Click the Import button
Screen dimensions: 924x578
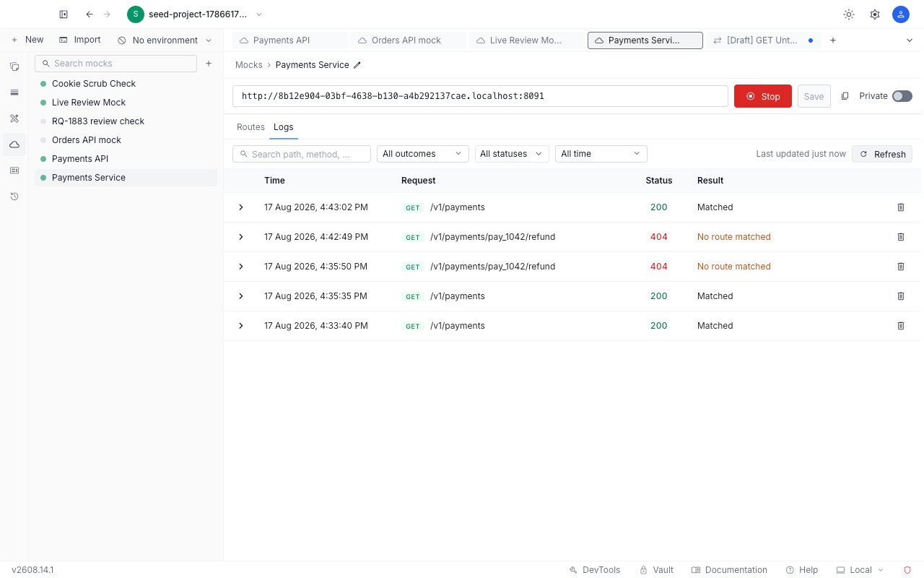click(x=80, y=40)
